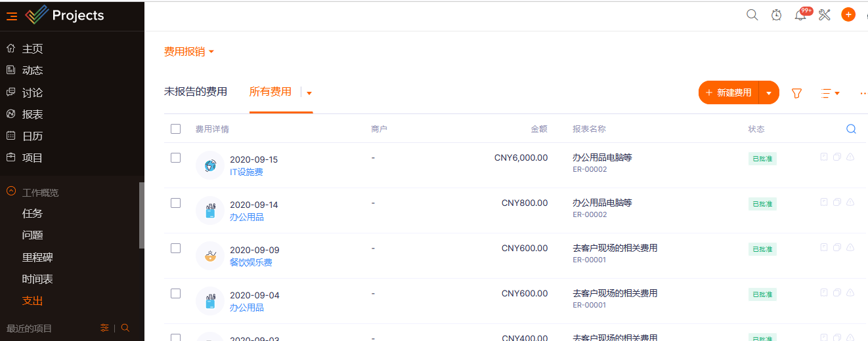
Task: Tick the select-all checkbox in header
Action: [175, 129]
